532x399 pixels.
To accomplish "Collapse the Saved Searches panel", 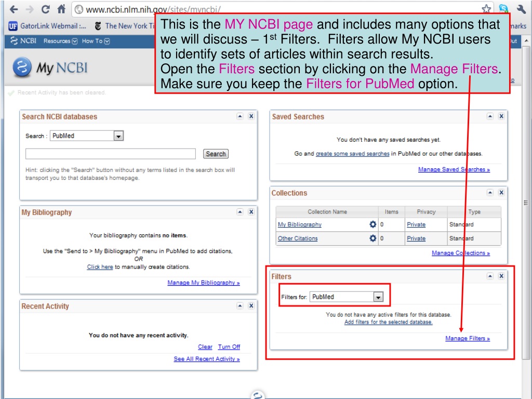I will [490, 116].
